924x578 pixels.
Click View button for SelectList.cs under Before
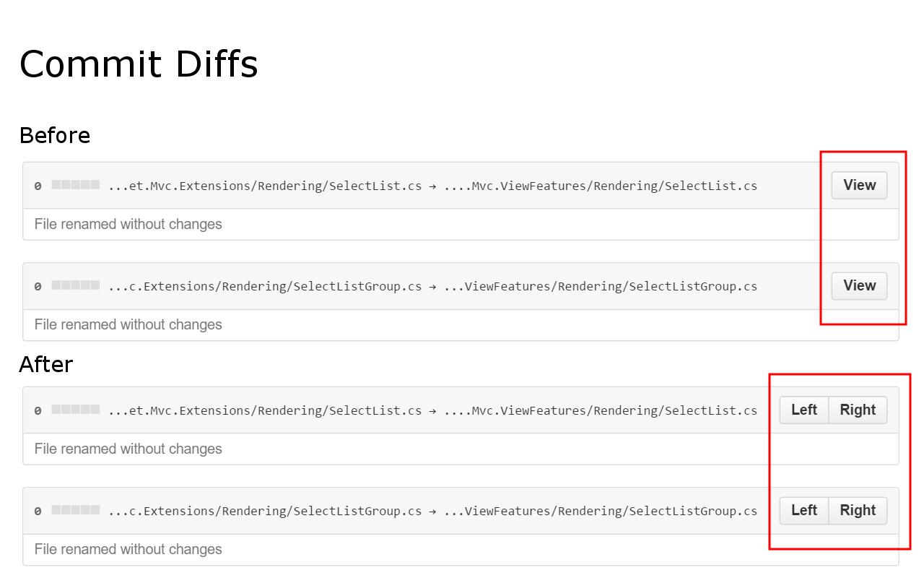(x=859, y=185)
